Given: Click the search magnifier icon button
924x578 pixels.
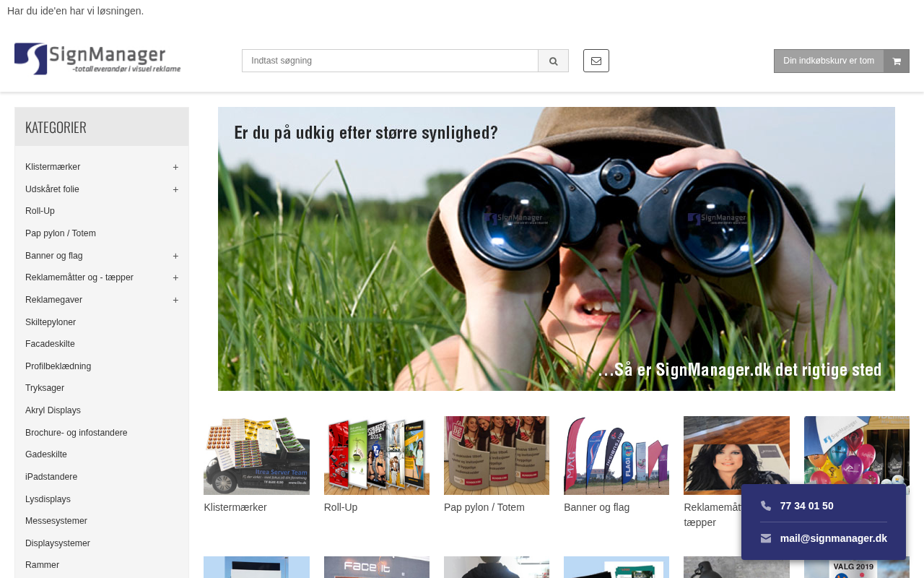Looking at the screenshot, I should [x=553, y=61].
